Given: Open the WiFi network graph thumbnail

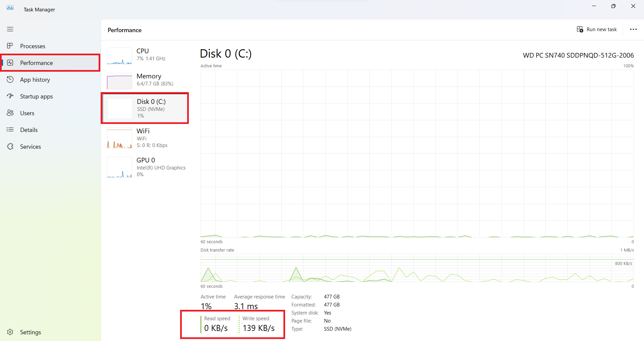Looking at the screenshot, I should point(119,139).
